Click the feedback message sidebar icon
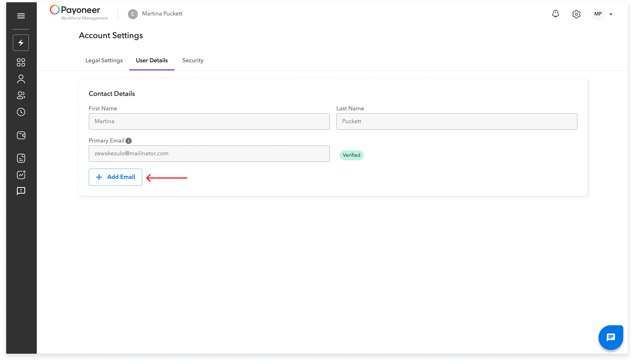Viewport: 634px width, 364px height. click(x=21, y=191)
